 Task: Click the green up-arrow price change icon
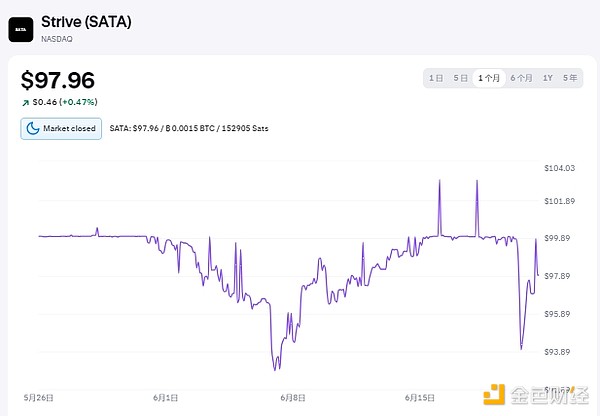25,103
